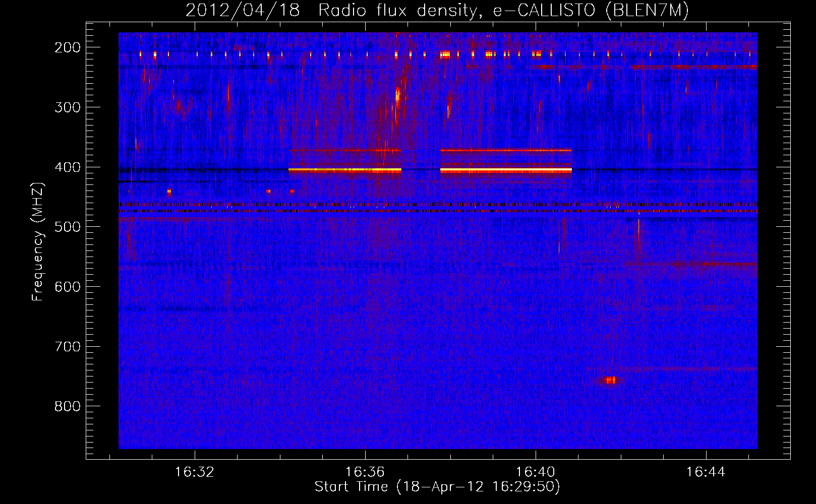Click the 16:44 time tick label
The image size is (816, 504).
click(706, 472)
